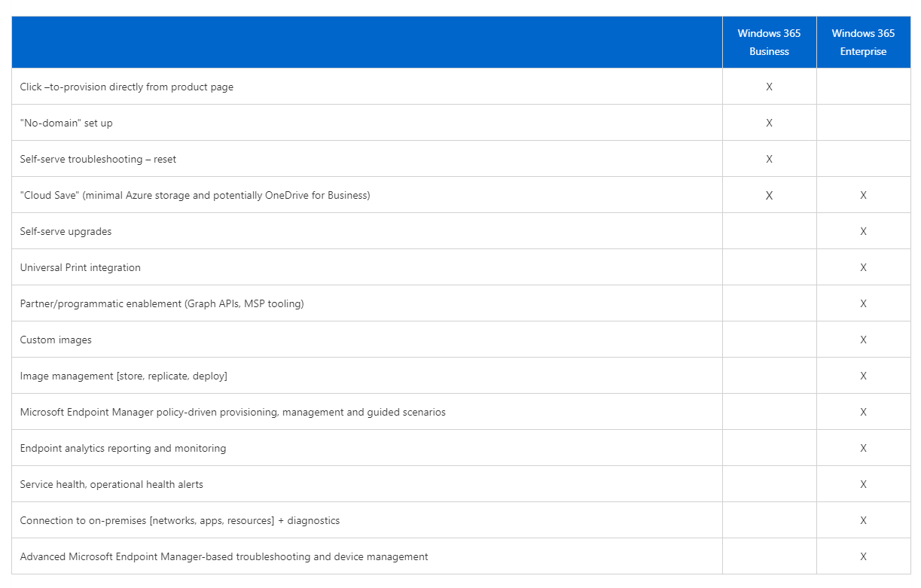Screen dimensions: 921x588
Task: Click the "No-domain" set up row label
Action: (66, 123)
